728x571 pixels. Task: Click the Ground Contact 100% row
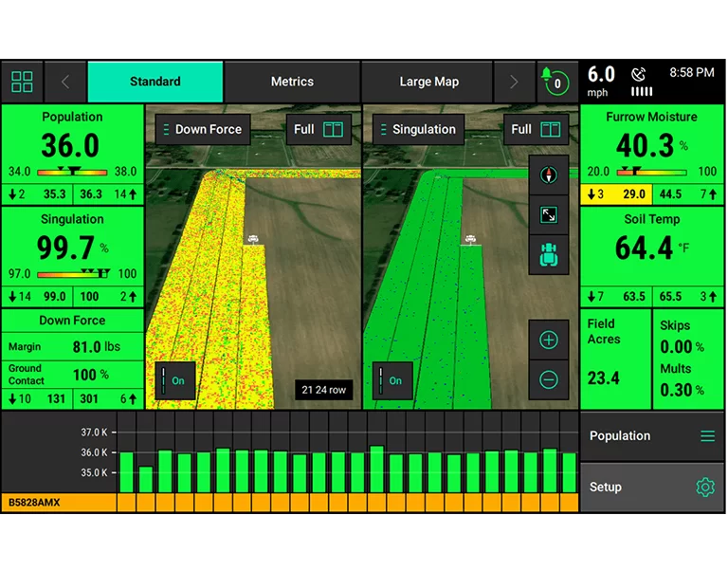72,375
